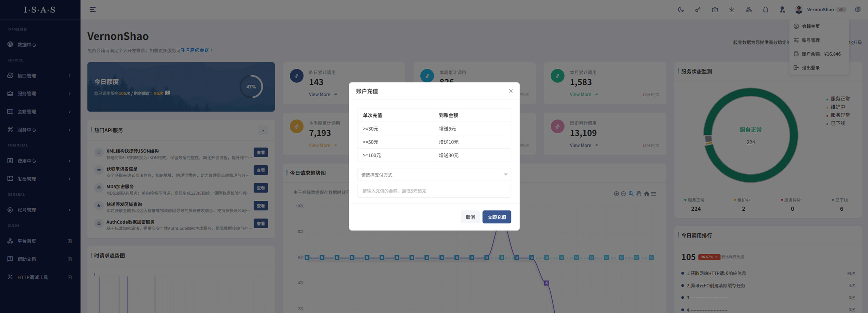The height and width of the screenshot is (313, 868).
Task: Expand 会籍管理 sidebar menu
Action: [40, 112]
